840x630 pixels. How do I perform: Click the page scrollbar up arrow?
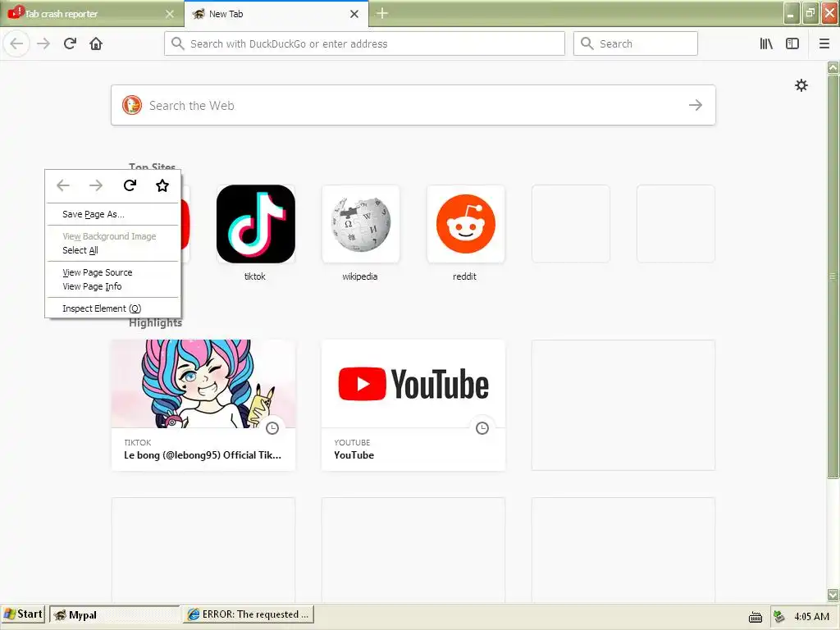833,67
